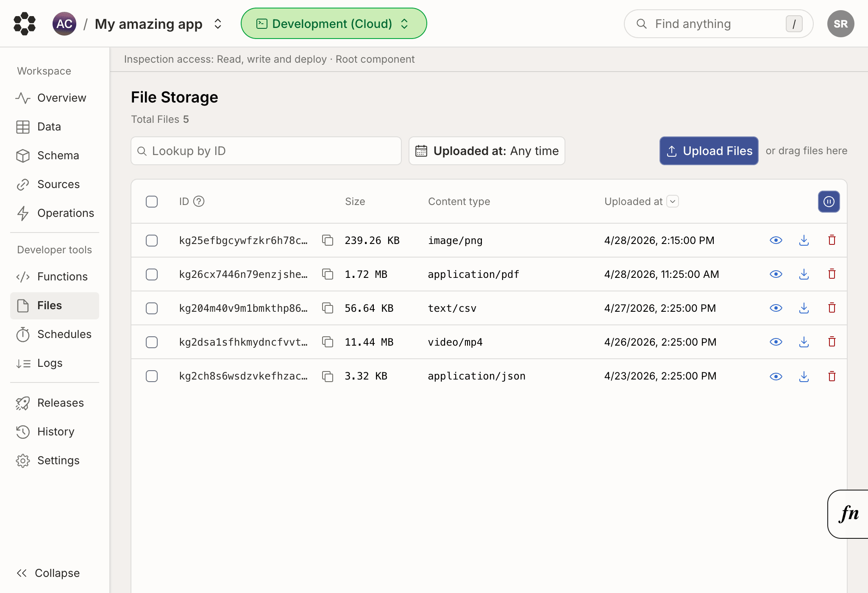868x593 pixels.
Task: Navigate to Operations
Action: pos(55,213)
